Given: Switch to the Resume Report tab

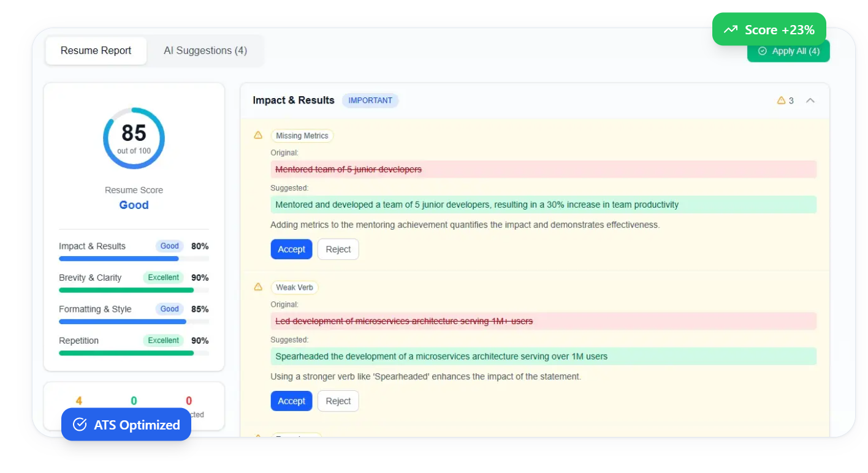Looking at the screenshot, I should coord(95,50).
